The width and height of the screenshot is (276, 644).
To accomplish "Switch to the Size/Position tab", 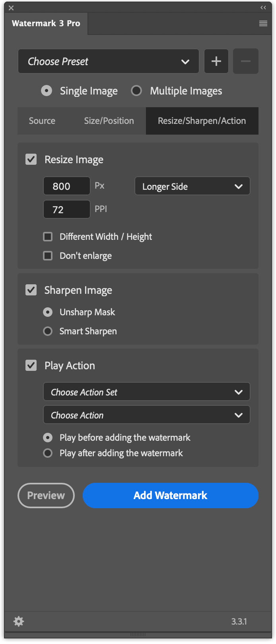I will coord(109,121).
